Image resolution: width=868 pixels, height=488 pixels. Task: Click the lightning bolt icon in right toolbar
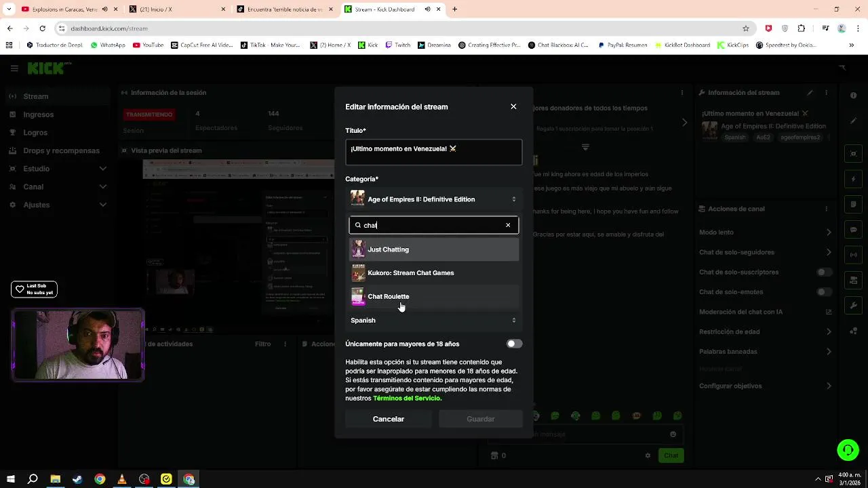(x=854, y=179)
